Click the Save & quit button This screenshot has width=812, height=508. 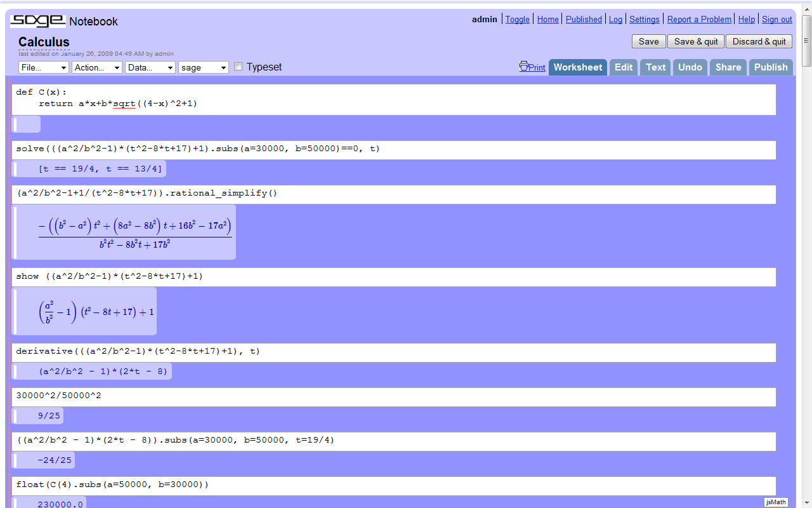(x=696, y=41)
